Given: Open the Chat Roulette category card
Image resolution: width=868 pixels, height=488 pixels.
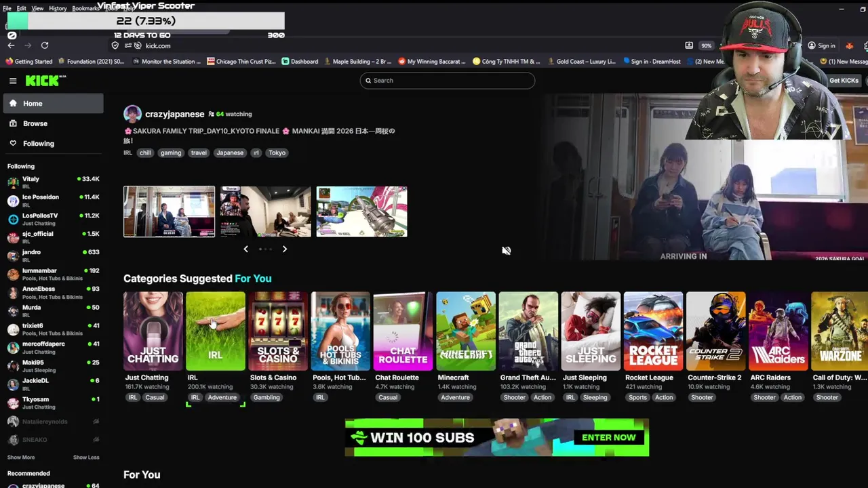Looking at the screenshot, I should (403, 331).
